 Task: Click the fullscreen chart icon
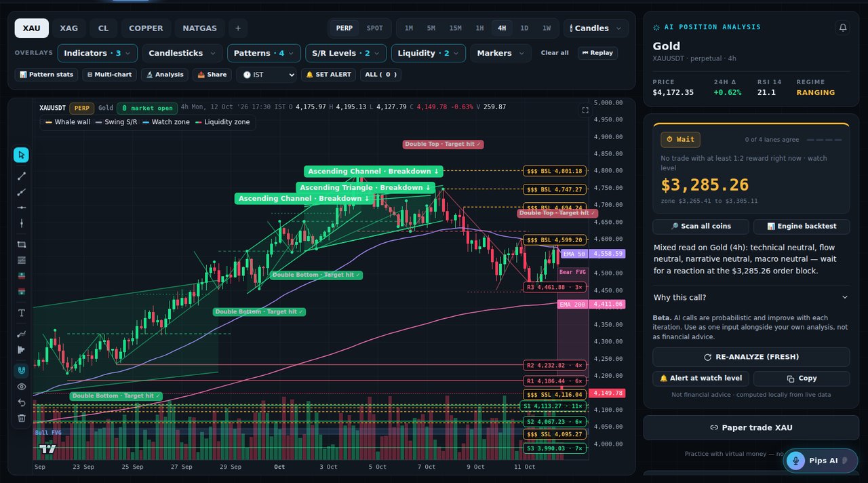click(585, 110)
